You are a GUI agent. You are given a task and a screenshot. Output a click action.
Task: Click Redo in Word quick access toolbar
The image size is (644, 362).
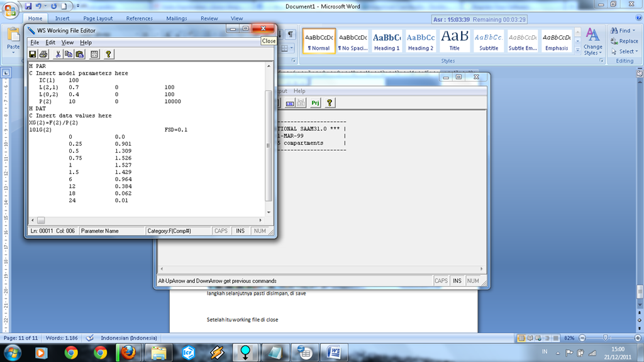pyautogui.click(x=54, y=6)
